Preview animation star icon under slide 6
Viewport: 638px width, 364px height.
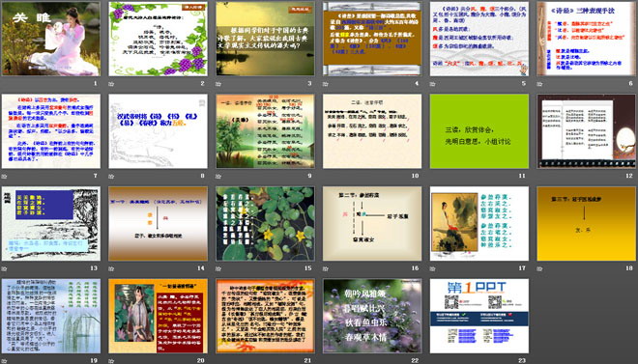539,84
